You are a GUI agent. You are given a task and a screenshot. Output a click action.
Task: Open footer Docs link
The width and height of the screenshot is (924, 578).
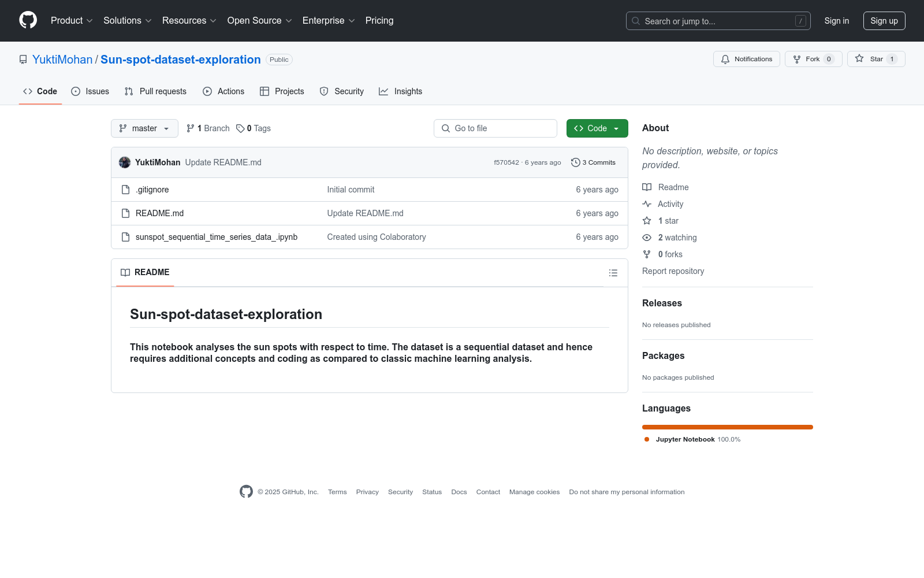coord(459,492)
